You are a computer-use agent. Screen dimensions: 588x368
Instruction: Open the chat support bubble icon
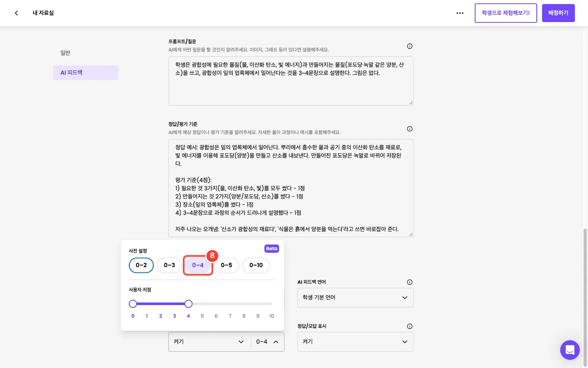(570, 350)
